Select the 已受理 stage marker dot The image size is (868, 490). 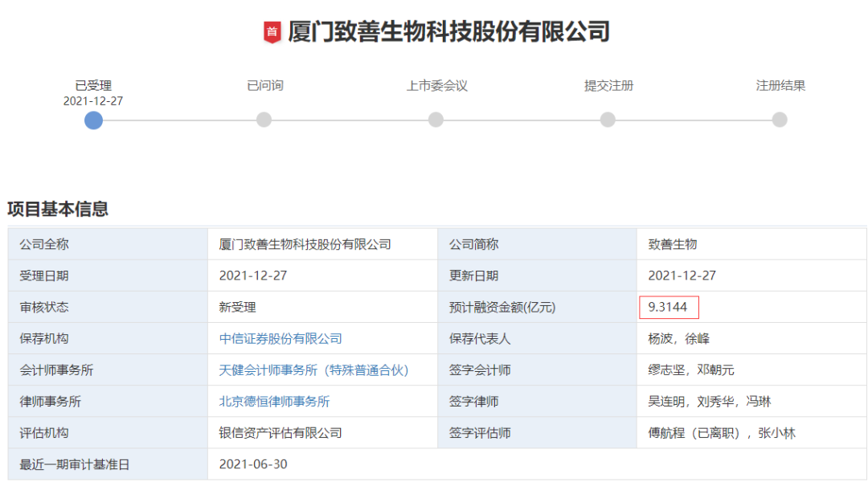(x=93, y=120)
